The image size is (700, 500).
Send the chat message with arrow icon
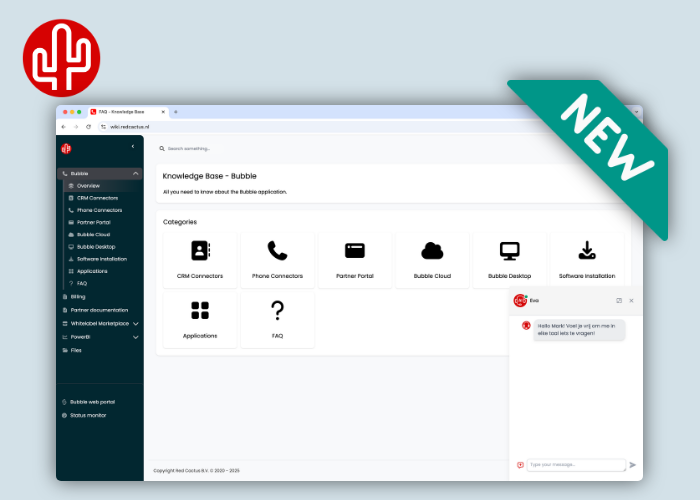[x=633, y=465]
